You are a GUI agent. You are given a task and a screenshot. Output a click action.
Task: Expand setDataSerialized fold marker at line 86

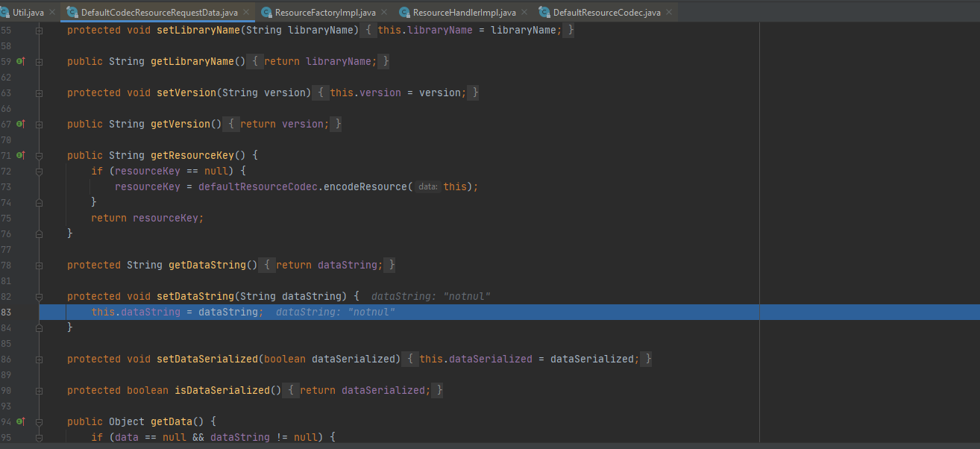tap(39, 359)
